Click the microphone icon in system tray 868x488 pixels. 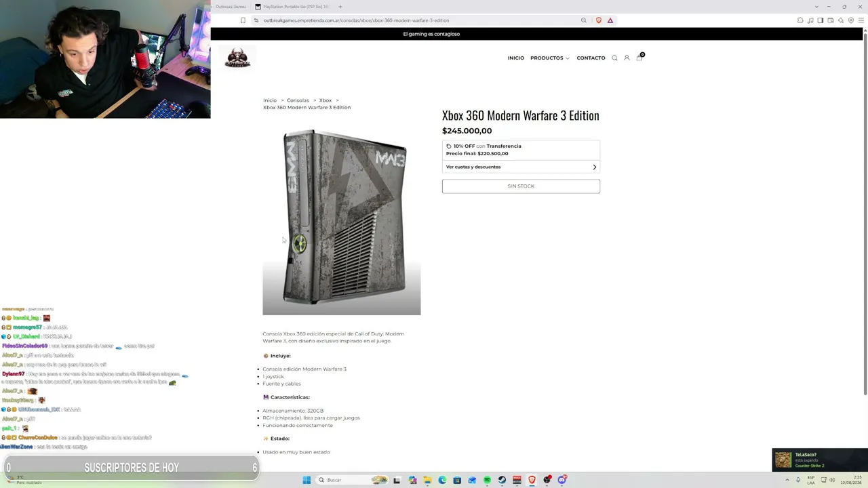(798, 480)
